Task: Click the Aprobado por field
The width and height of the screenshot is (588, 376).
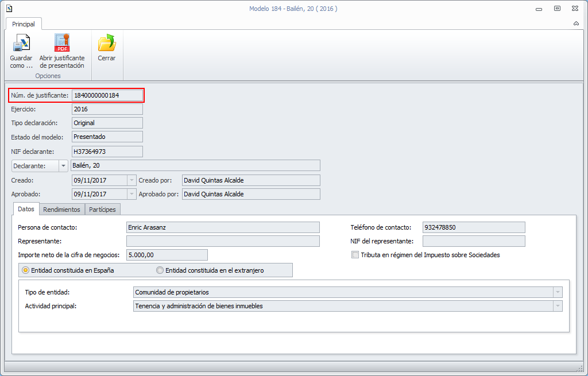Action: click(x=251, y=194)
